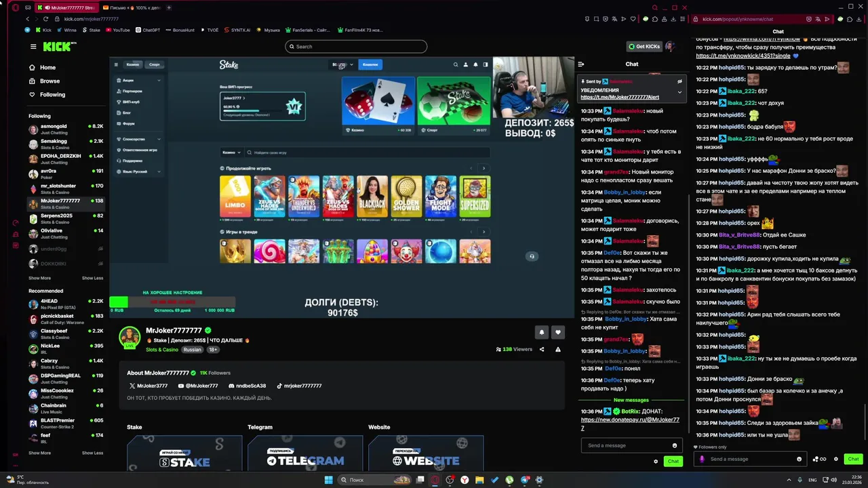Viewport: 868px width, 488px height.
Task: Switch to the Письмо mail browser tab
Action: (x=131, y=7)
